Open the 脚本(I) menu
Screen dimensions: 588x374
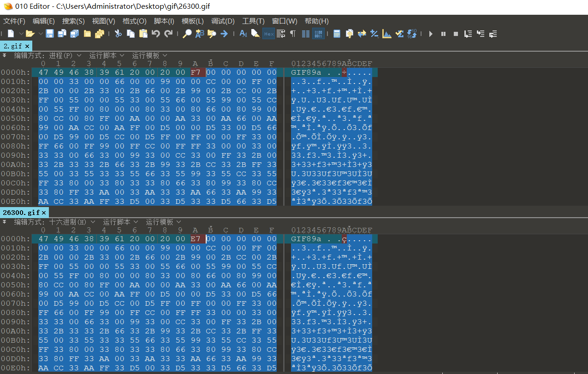(164, 21)
